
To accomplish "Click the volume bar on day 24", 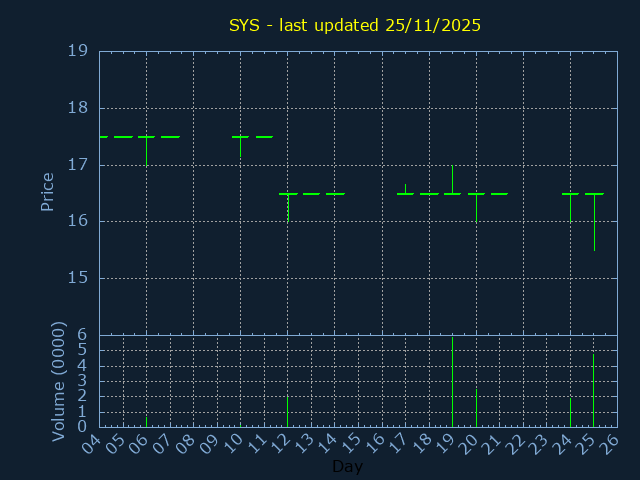I will pos(570,412).
